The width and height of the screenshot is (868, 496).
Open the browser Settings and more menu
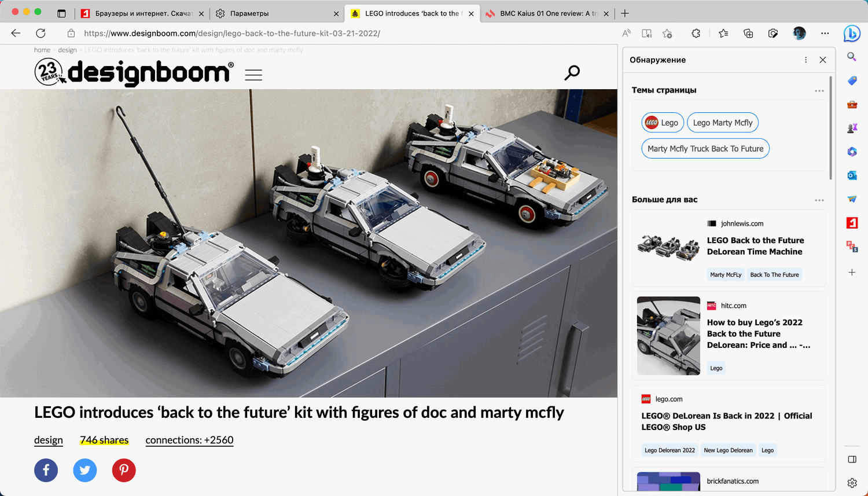coord(825,33)
